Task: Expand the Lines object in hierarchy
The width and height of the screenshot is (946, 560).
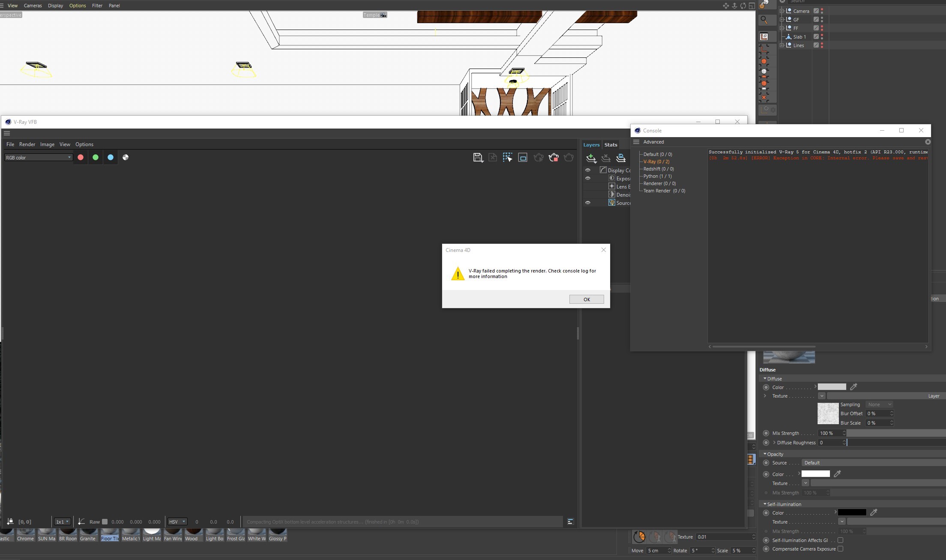Action: click(782, 45)
